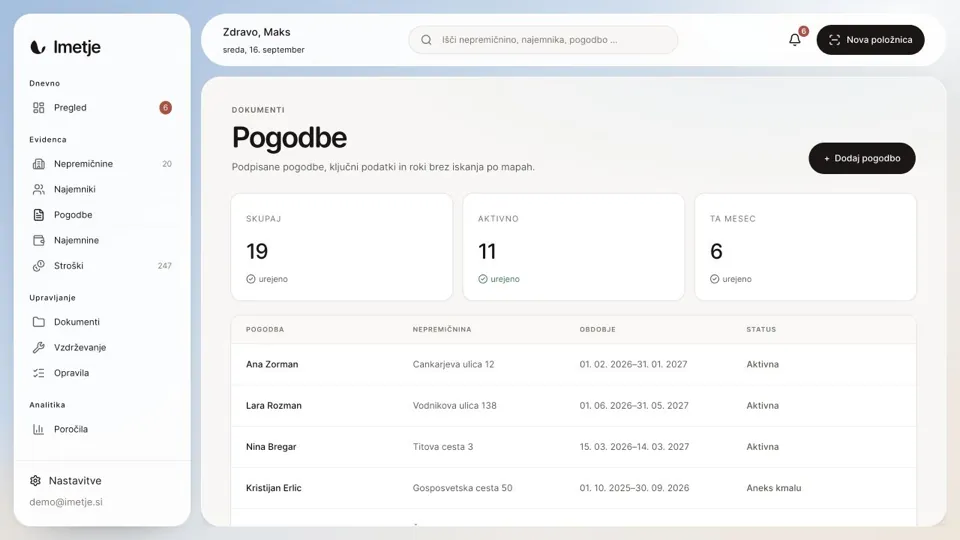Click Titova cesta 3 cell
Screen dimensions: 960x540
(443, 447)
